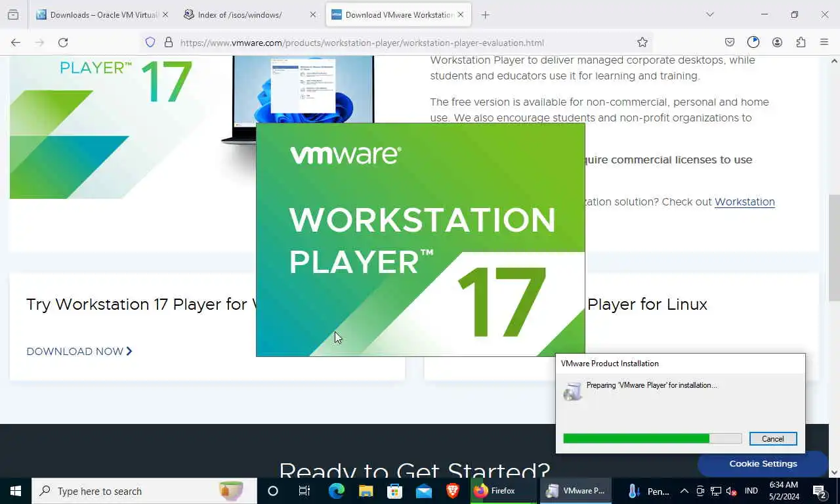Viewport: 840px width, 504px height.
Task: Click the Type here to search box
Action: (x=144, y=491)
